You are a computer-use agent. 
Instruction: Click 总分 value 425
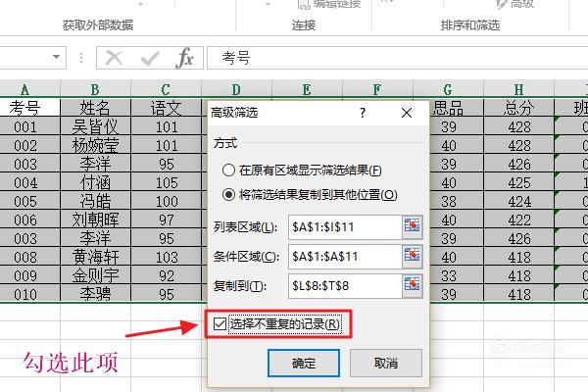point(518,182)
